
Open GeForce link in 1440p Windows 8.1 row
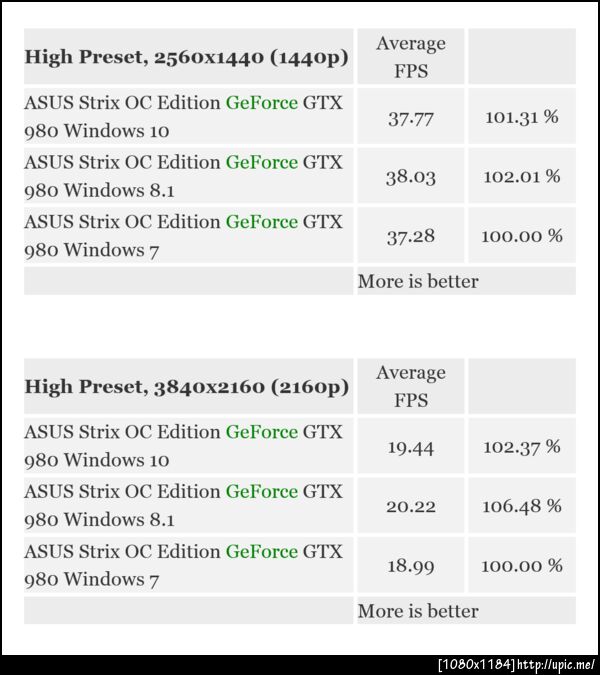261,162
